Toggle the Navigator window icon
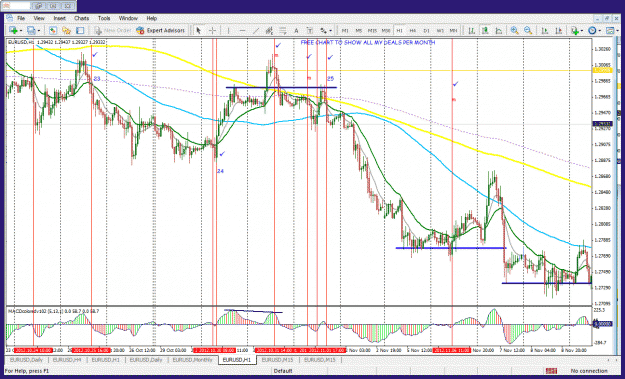 click(x=66, y=30)
